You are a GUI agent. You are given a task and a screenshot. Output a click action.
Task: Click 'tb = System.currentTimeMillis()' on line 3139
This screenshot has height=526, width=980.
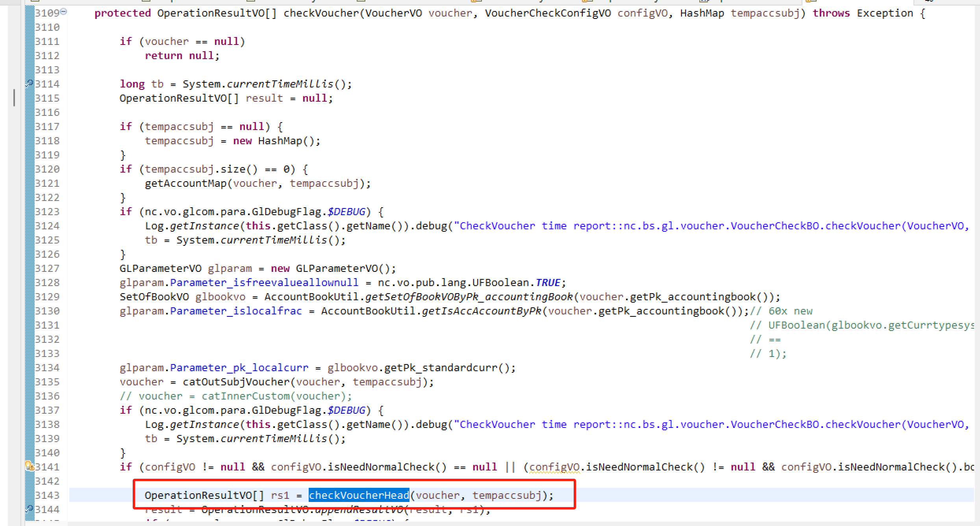tap(242, 439)
